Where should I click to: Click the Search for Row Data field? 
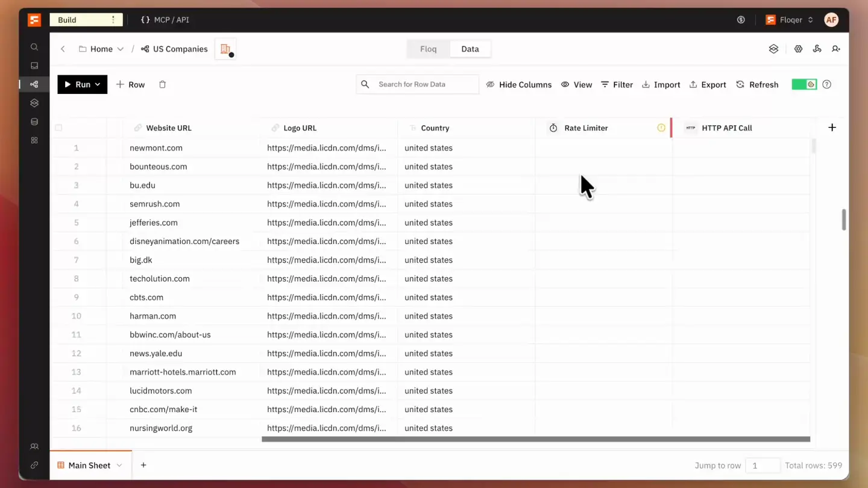pos(418,84)
